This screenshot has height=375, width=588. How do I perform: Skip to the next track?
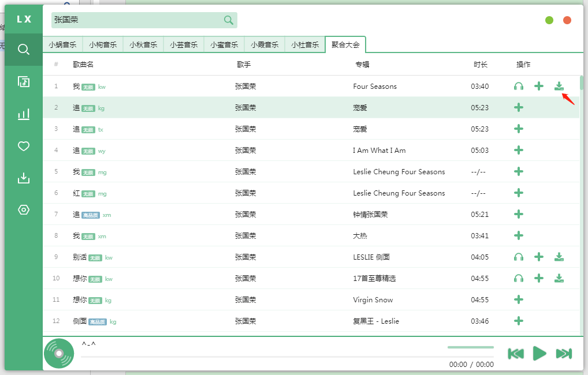point(562,354)
